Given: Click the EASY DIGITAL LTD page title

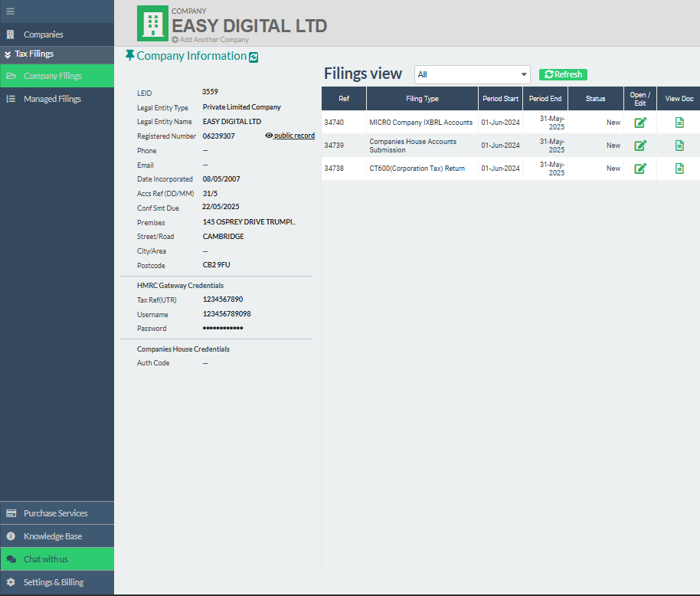Looking at the screenshot, I should click(250, 26).
